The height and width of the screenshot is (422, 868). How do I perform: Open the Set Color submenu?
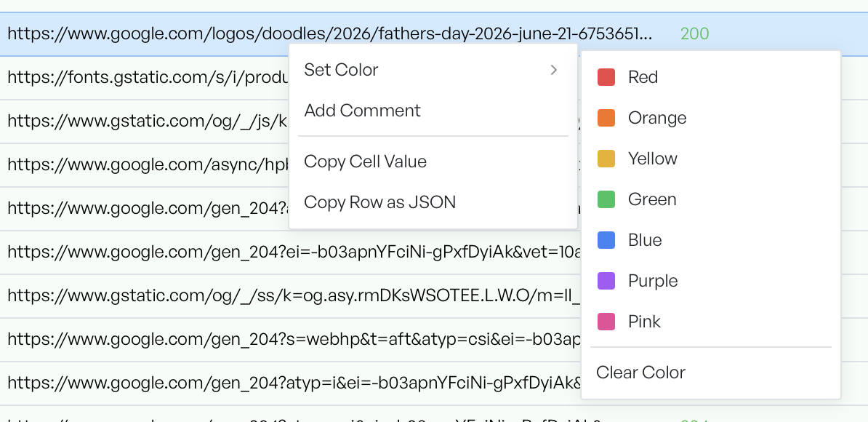point(433,70)
